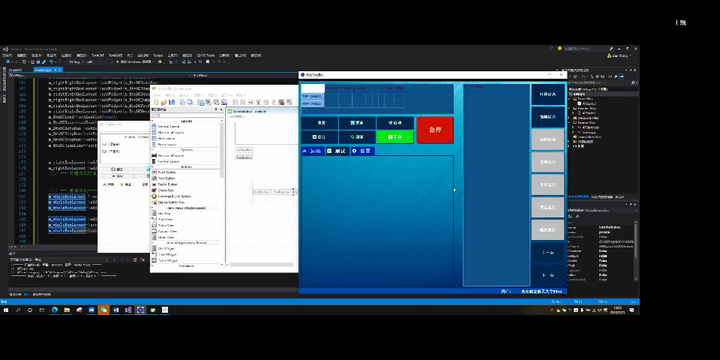Open Windows Start menu
This screenshot has width=720, height=360.
6,310
